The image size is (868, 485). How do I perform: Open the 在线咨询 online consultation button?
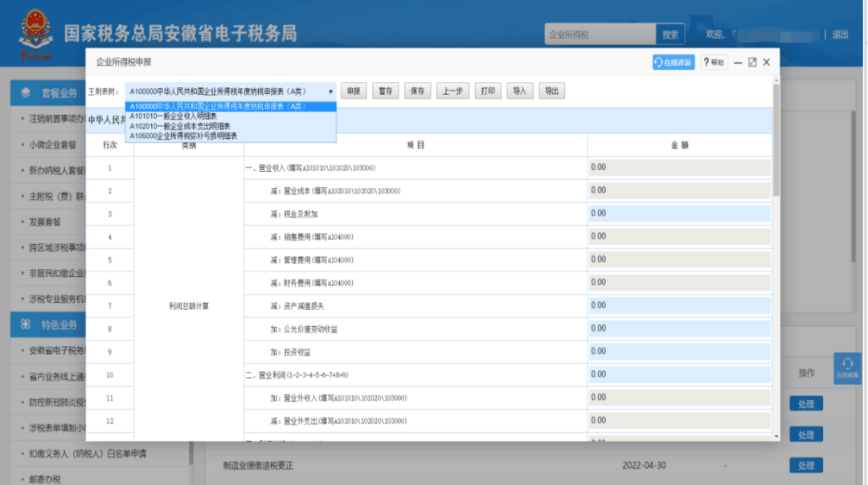click(674, 63)
